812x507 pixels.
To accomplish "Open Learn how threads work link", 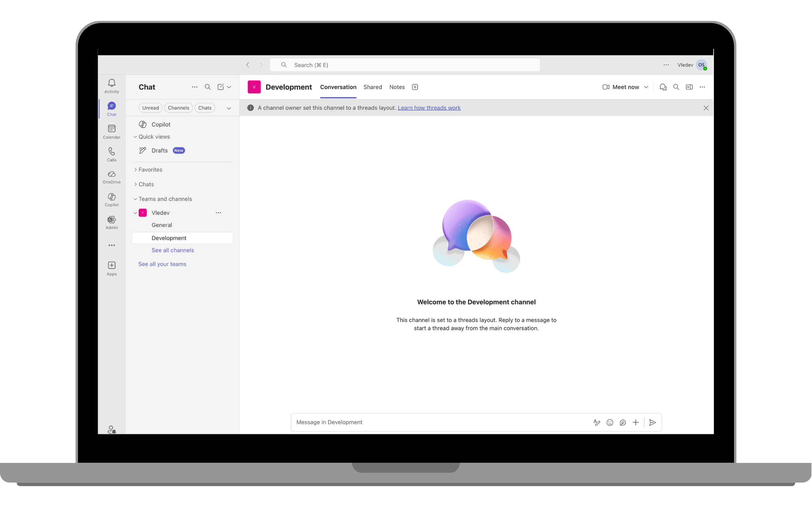I will [x=429, y=108].
